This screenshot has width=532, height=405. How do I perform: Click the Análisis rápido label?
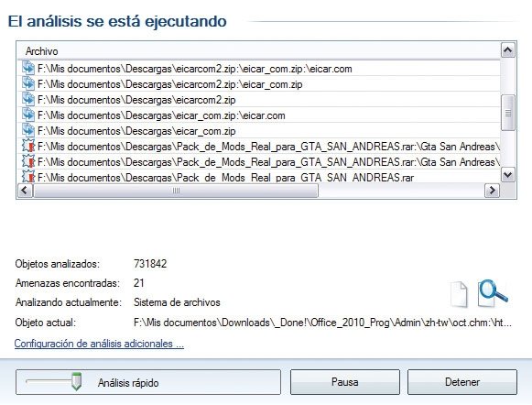click(128, 383)
